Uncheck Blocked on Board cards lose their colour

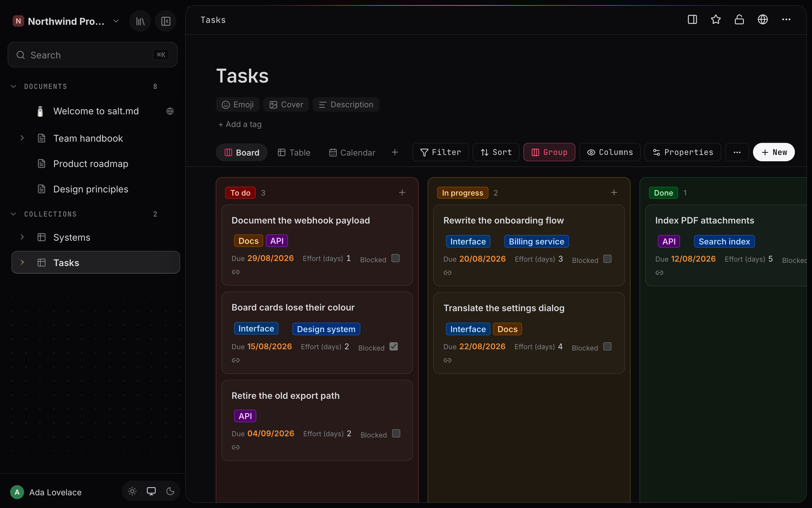[394, 346]
